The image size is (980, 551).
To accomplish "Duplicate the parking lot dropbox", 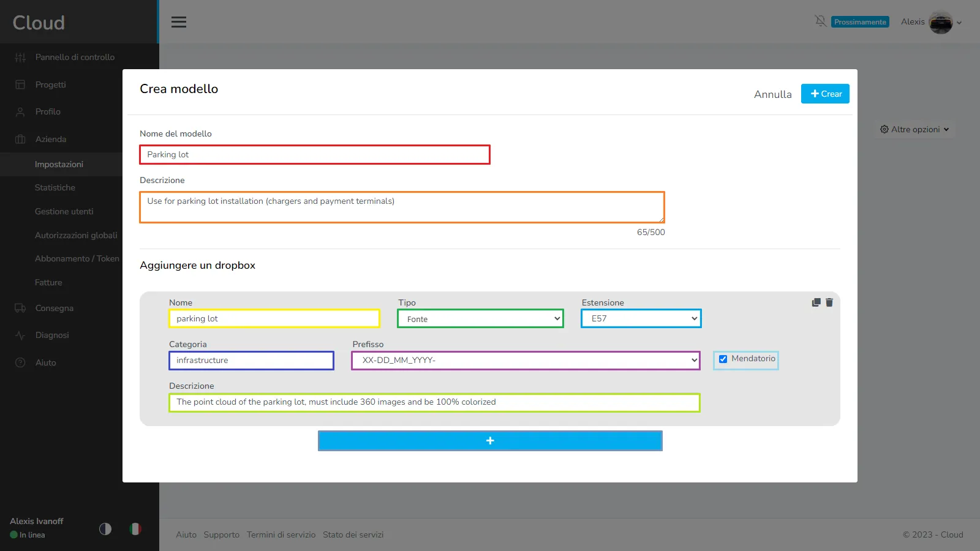I will (816, 302).
